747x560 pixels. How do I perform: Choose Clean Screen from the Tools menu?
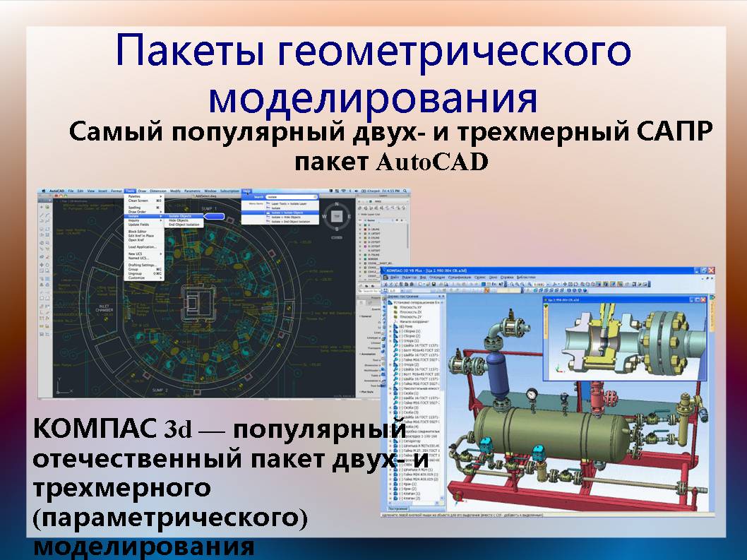coord(144,201)
